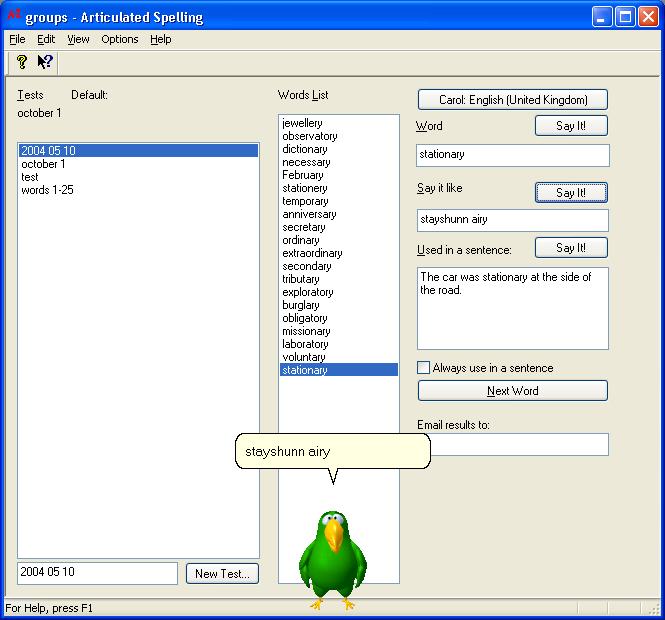The image size is (665, 620).
Task: Select 'laboratory' in the Words List
Action: tap(305, 344)
